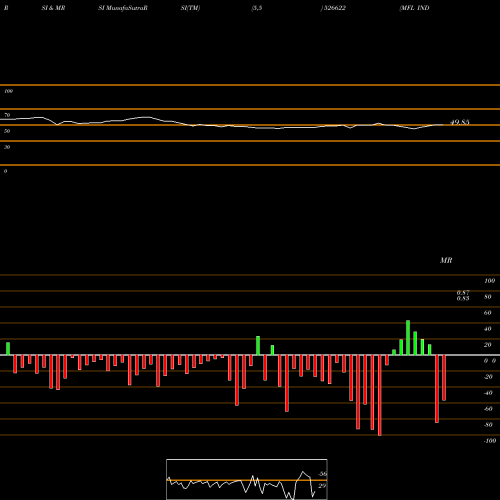Click the 56 value in mini chart
Screen dimensions: 500x500
click(x=323, y=474)
